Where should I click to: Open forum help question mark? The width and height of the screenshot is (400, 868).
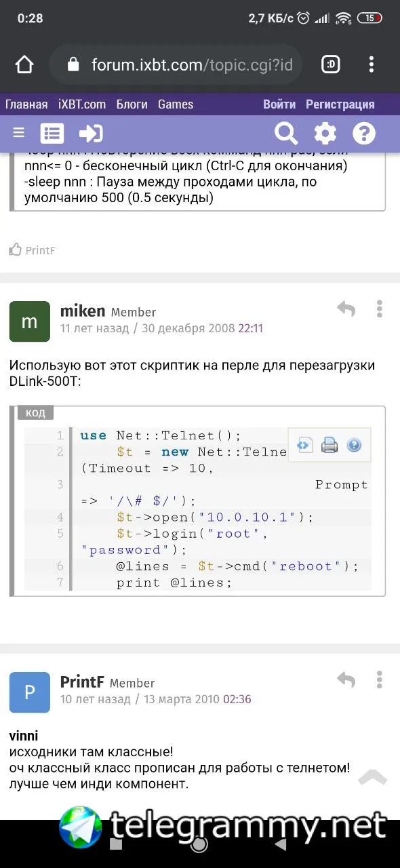pos(364,133)
